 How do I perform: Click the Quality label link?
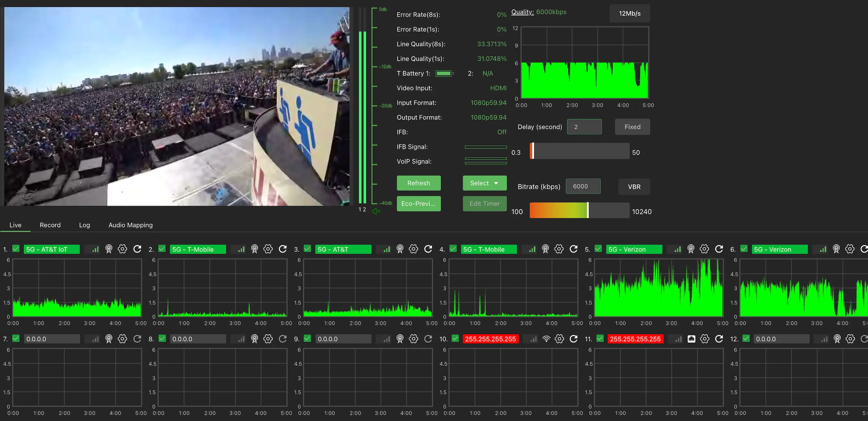[522, 12]
